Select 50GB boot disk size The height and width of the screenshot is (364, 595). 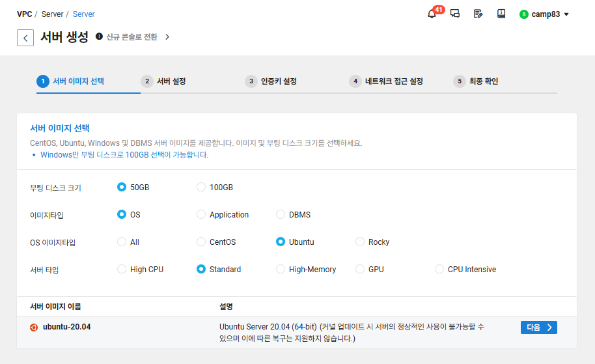[x=122, y=187]
